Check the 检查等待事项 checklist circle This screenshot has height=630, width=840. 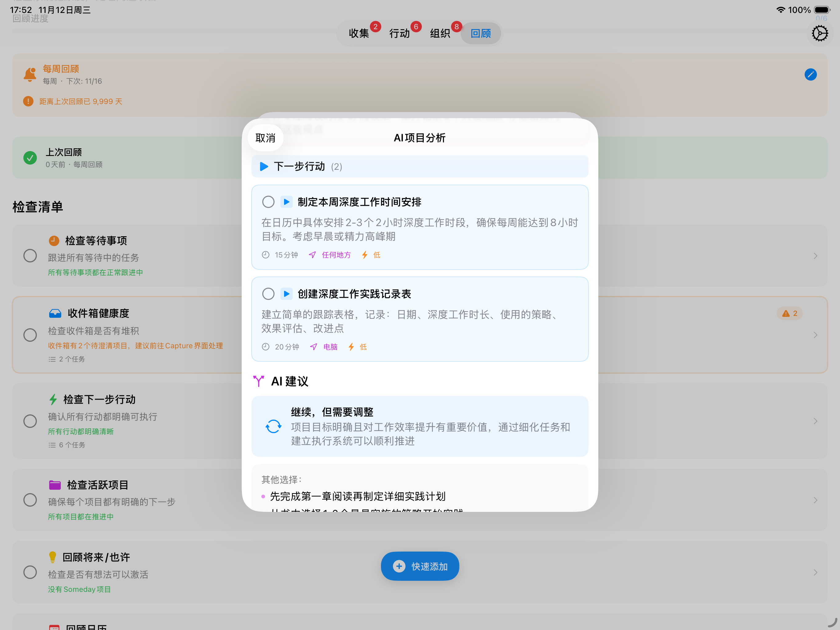(x=30, y=256)
